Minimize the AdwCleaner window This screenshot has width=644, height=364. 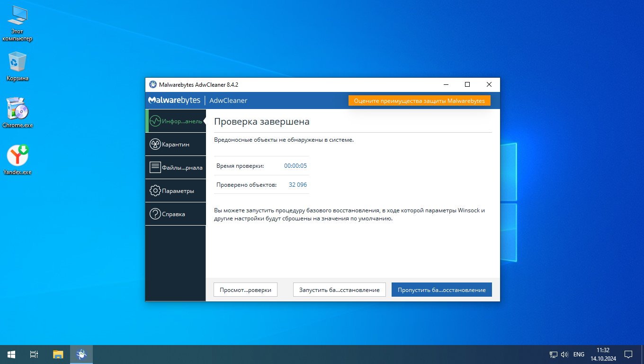click(x=446, y=84)
